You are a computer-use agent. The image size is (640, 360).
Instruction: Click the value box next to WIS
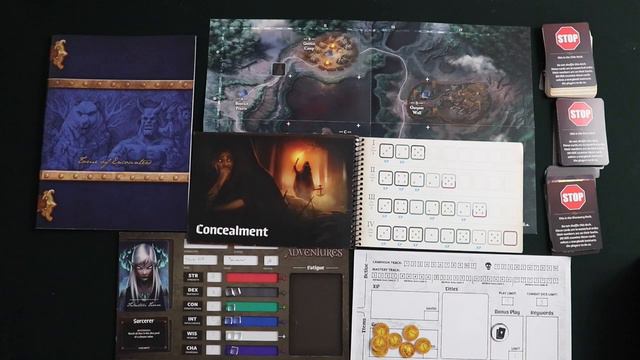pos(213,336)
